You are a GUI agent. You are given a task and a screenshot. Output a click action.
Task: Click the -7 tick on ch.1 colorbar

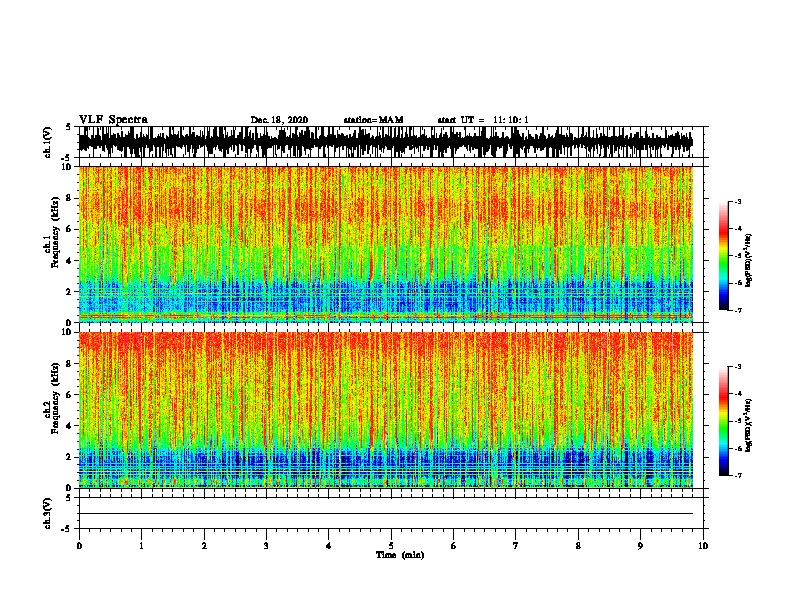pyautogui.click(x=737, y=310)
